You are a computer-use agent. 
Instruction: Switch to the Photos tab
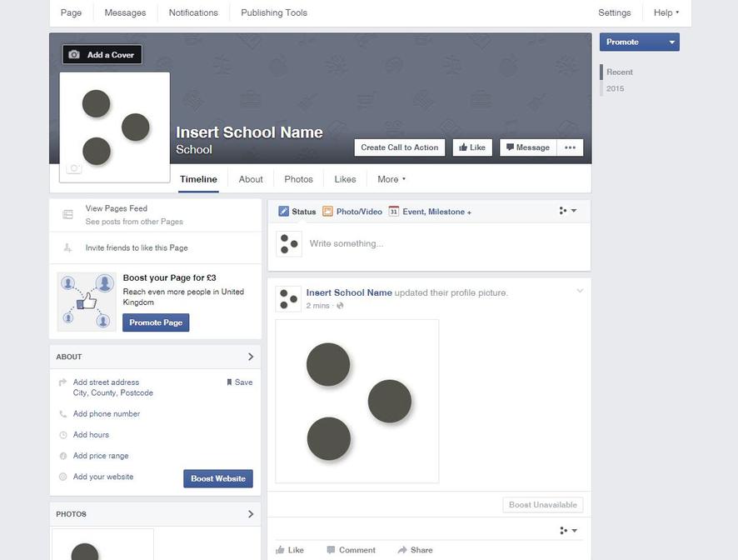click(x=298, y=179)
